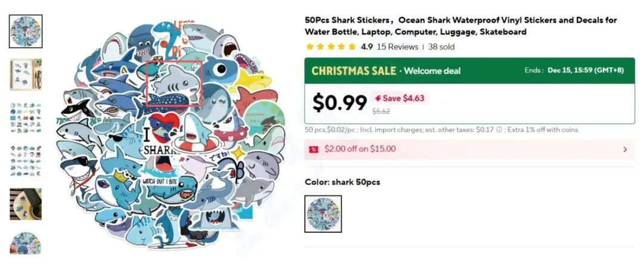The image size is (644, 272).
Task: Expand the $2.00 off coupon chevron arrow
Action: (625, 149)
